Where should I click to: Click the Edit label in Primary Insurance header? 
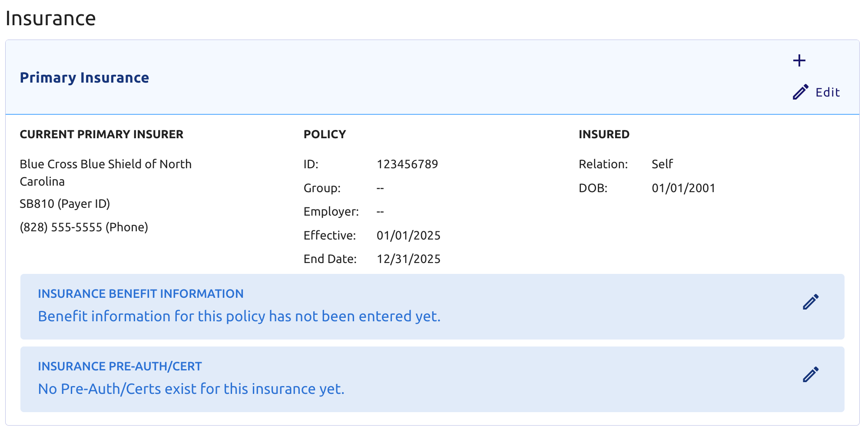click(828, 92)
